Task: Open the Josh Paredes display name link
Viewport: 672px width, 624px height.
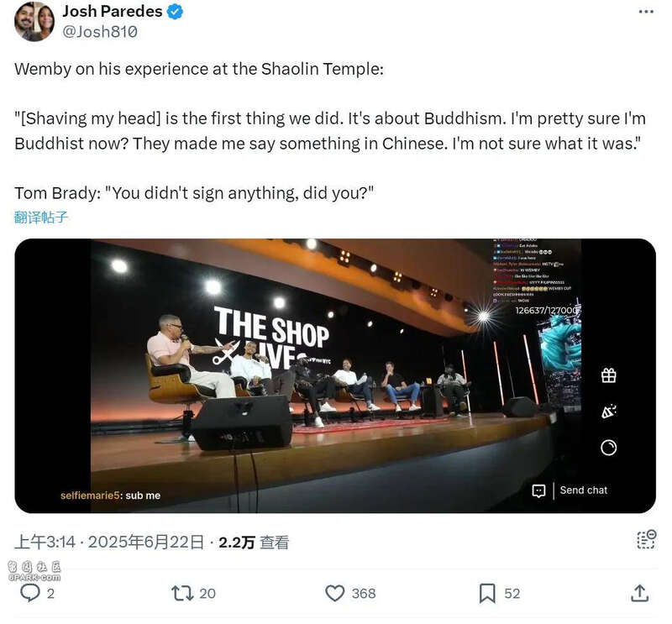Action: [x=113, y=11]
